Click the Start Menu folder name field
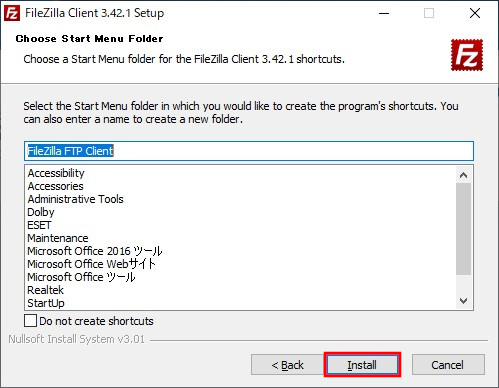Screen dimensions: 499x388 point(249,151)
